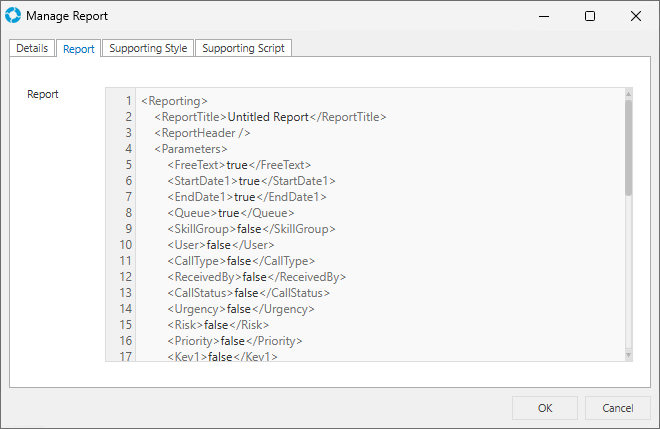Open the Supporting Style tab
Viewport: 660px width, 429px height.
(x=148, y=48)
